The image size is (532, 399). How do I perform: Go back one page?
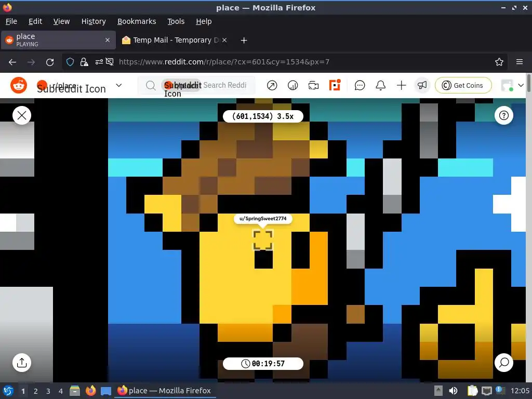[12, 62]
